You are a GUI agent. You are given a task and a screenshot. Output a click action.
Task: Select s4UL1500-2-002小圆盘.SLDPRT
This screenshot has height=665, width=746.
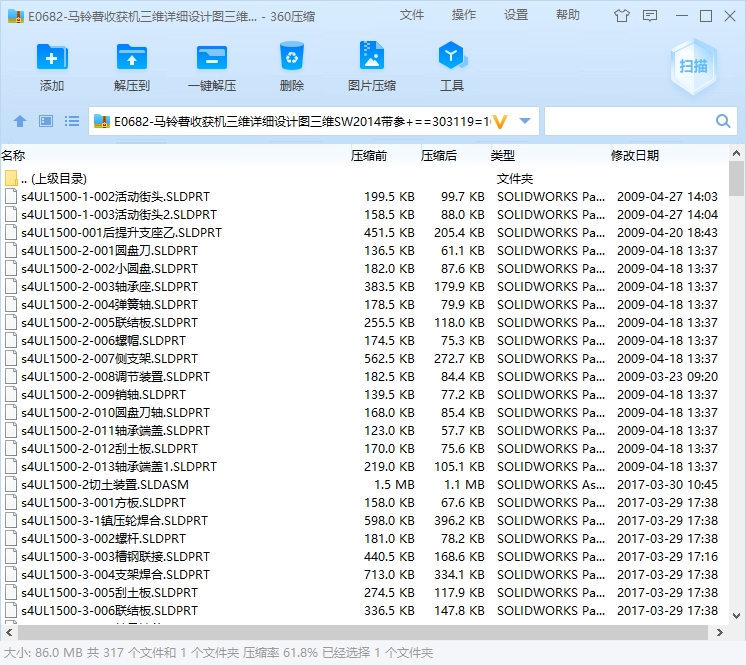(x=364, y=269)
